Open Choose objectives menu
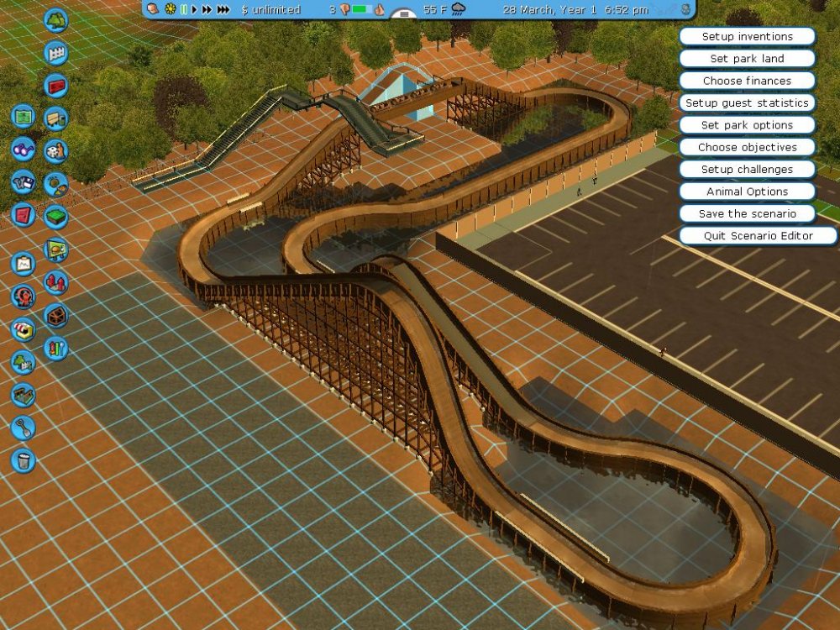840x630 pixels. coord(747,147)
